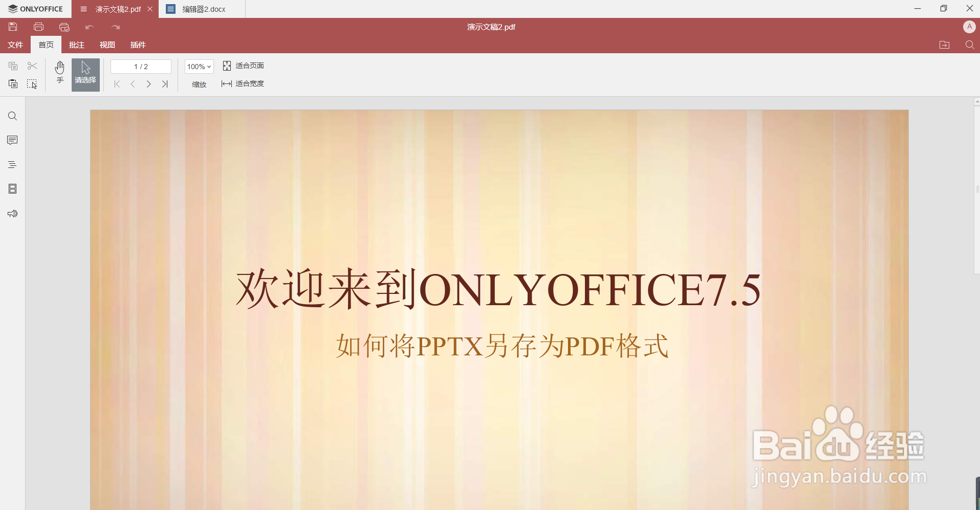Click the ONLYOFFICE home logo tab

pyautogui.click(x=36, y=9)
